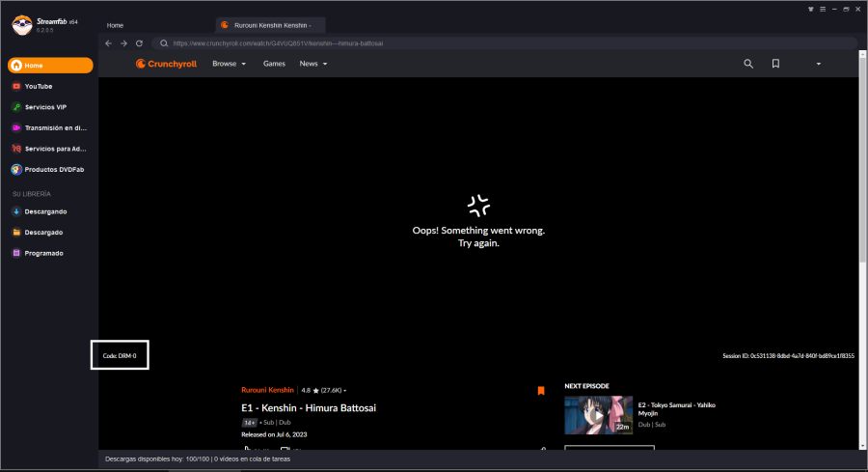Viewport: 868px width, 472px height.
Task: Toggle orange watchlist bookmark for episode
Action: click(541, 391)
